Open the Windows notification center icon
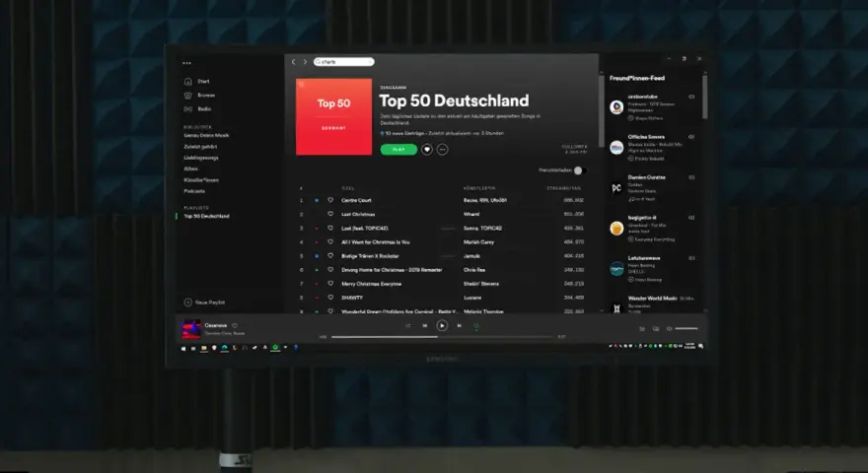Viewport: 868px width, 473px height. [x=701, y=346]
